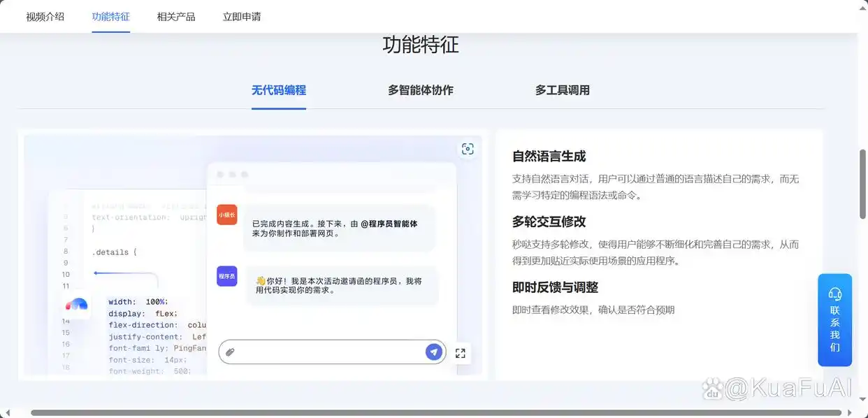Click the orange 小组长 agent avatar
Image resolution: width=868 pixels, height=418 pixels.
(x=226, y=215)
